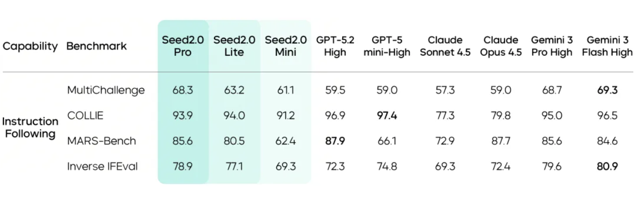The width and height of the screenshot is (644, 197).
Task: Select the bold 87.9 MARS-Bench score
Action: click(335, 141)
